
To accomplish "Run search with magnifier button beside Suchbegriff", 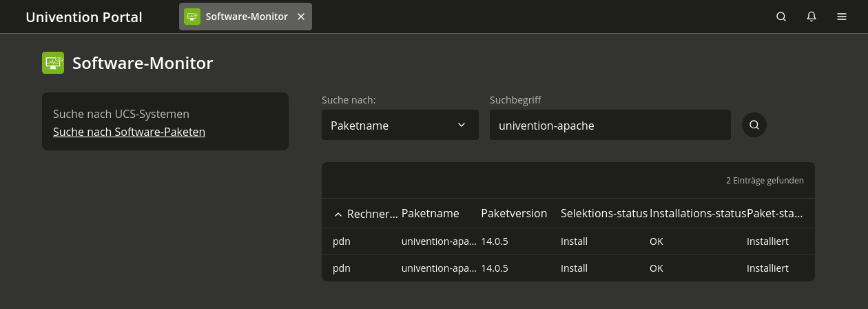I will (754, 125).
